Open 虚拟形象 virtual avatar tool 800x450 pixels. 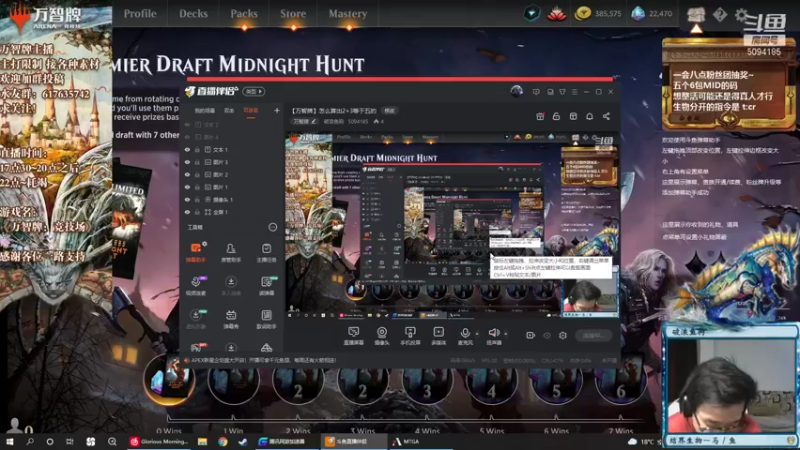[x=196, y=319]
